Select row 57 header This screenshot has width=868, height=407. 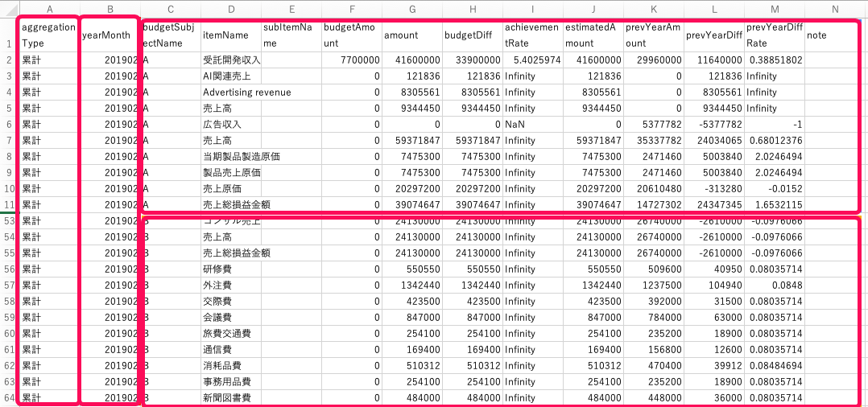coord(10,285)
